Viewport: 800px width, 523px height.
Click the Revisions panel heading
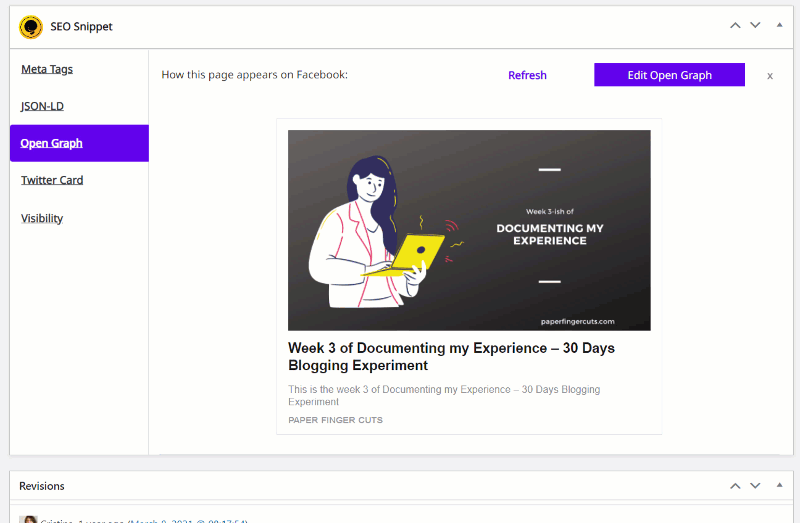(42, 486)
